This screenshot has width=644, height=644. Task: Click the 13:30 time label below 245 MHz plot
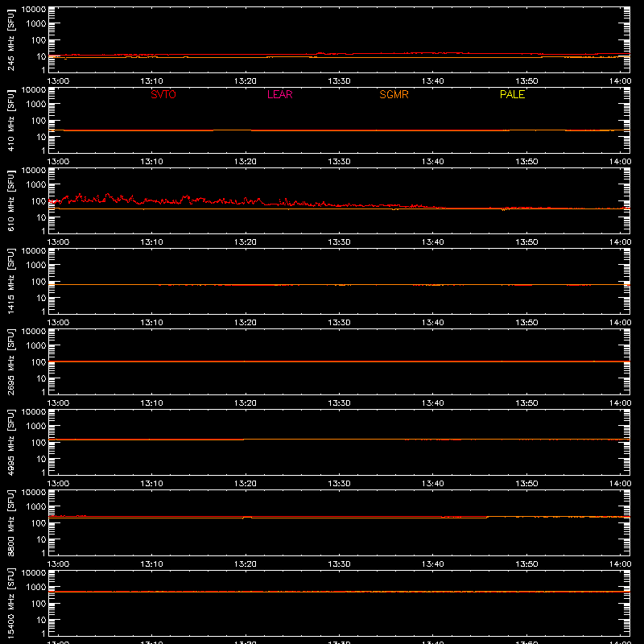(339, 81)
